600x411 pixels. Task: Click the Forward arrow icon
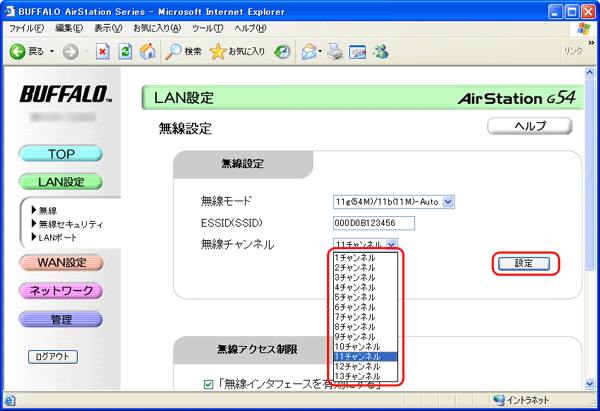[70, 52]
